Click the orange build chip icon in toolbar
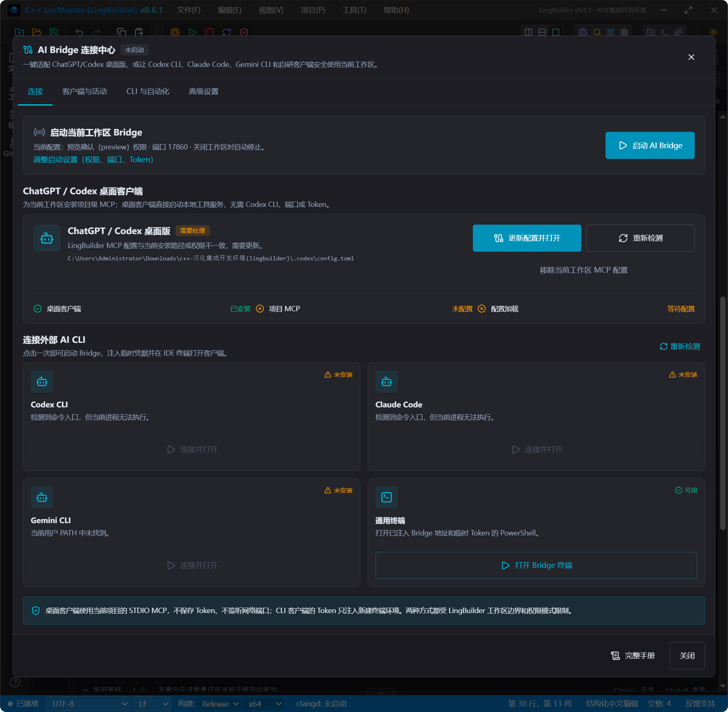Screen dimensions: 728x712 (175, 32)
